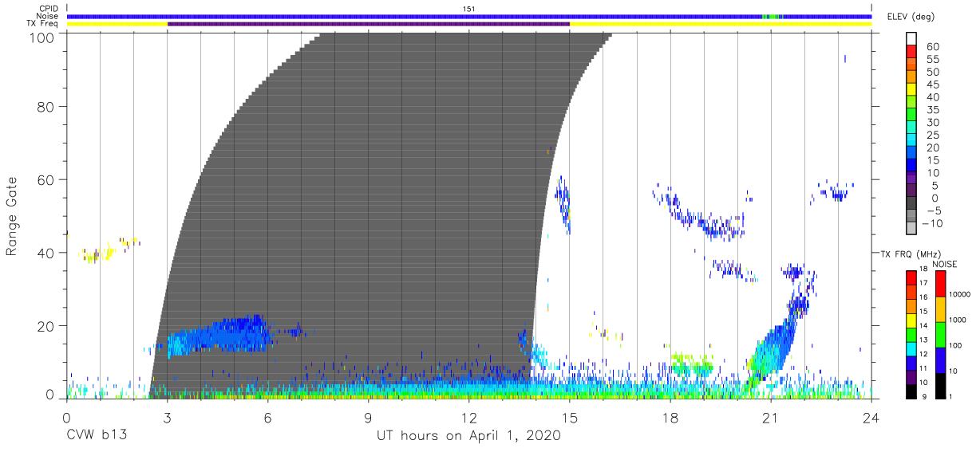980x452 pixels.
Task: Click the 3 tick on the UT hours axis
Action: (167, 418)
